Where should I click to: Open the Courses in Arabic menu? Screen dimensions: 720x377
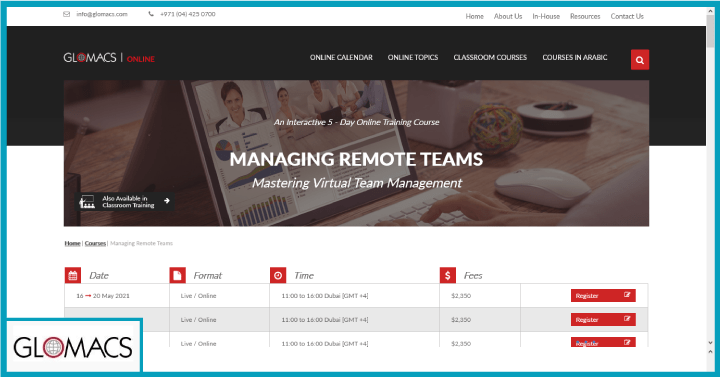click(x=574, y=57)
